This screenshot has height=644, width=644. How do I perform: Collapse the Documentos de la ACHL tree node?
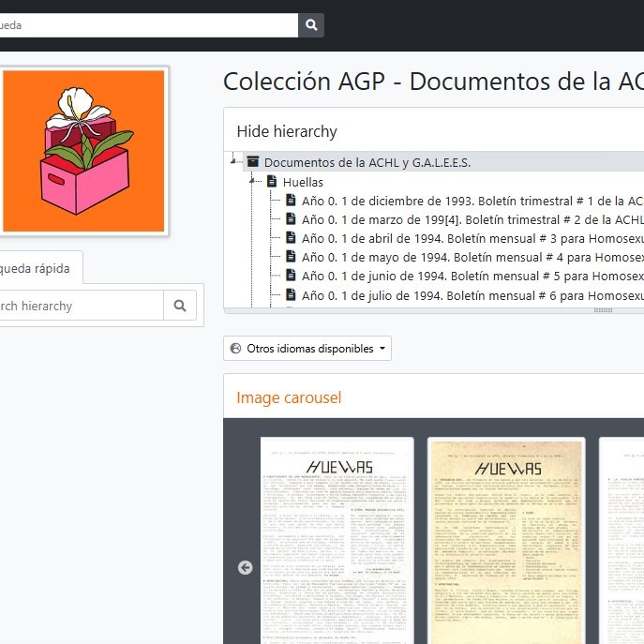coord(233,162)
